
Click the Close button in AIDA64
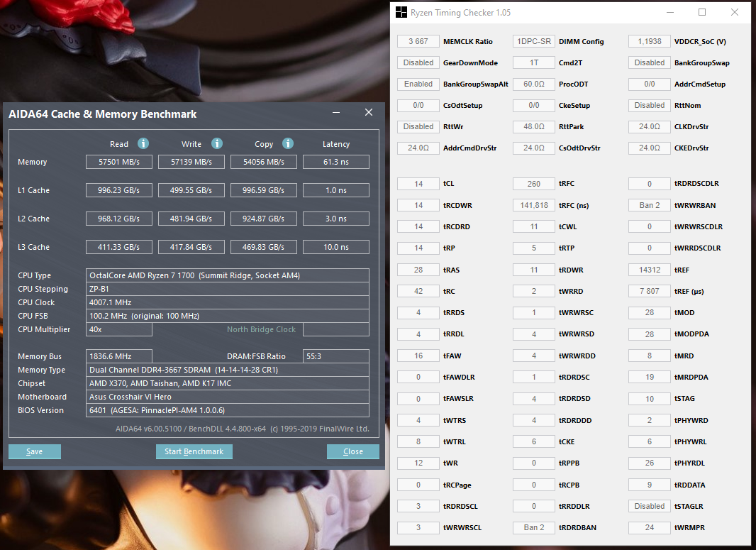click(352, 451)
